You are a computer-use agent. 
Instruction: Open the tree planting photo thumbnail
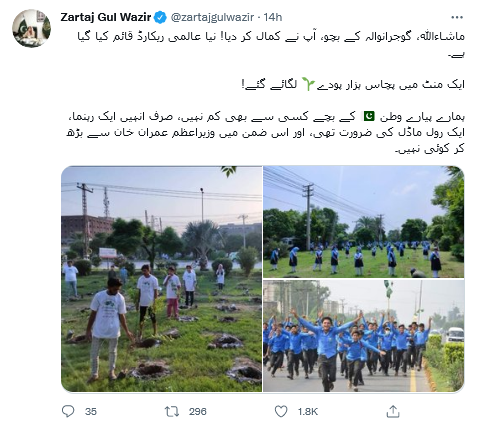[x=162, y=279]
